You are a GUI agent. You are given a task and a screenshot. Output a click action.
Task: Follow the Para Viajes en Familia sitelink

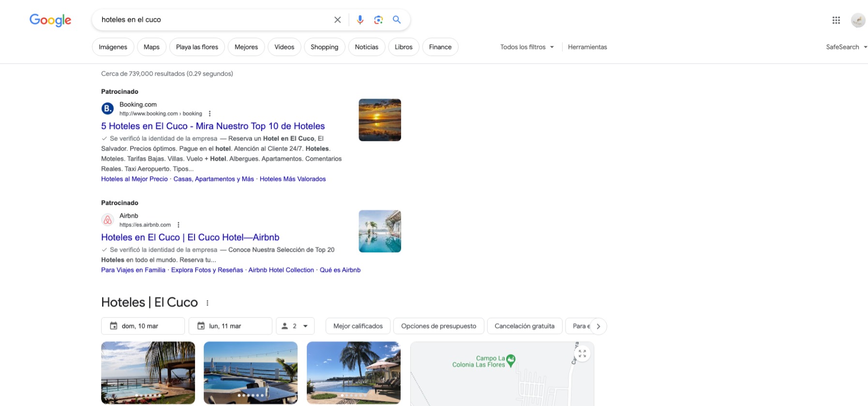click(x=133, y=270)
